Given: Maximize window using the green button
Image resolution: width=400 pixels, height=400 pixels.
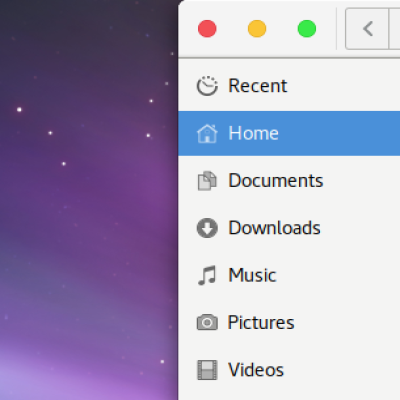Looking at the screenshot, I should pyautogui.click(x=307, y=29).
